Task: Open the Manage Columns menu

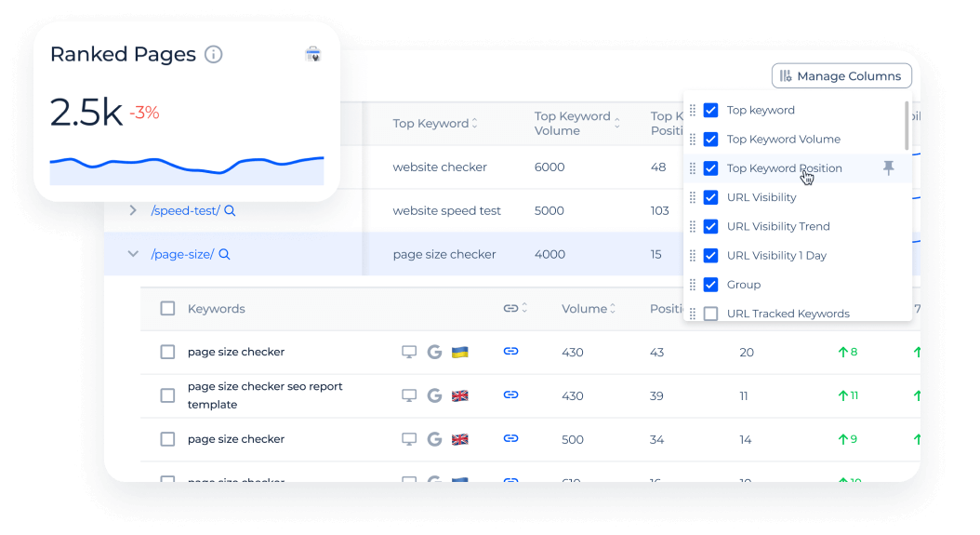Action: click(x=841, y=75)
